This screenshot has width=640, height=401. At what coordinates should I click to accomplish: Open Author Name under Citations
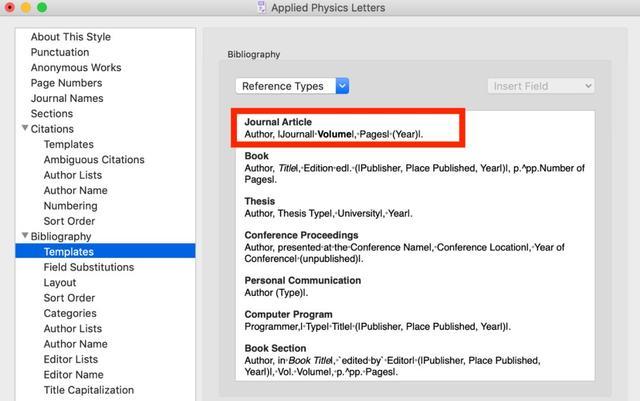click(76, 191)
